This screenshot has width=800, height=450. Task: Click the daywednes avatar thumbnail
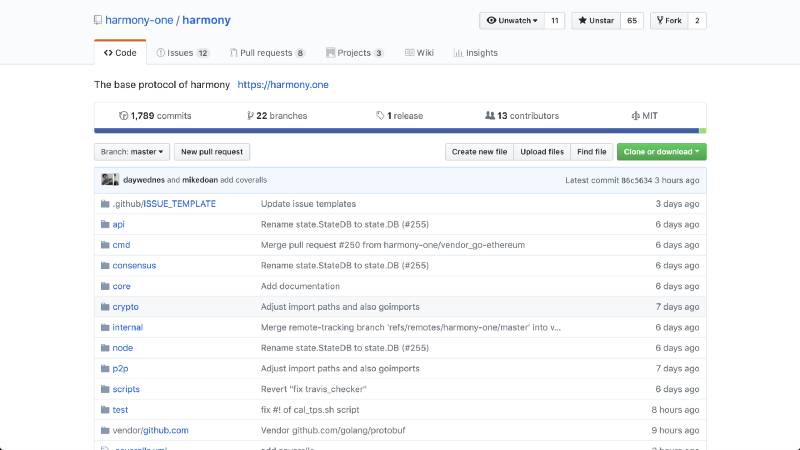[x=105, y=180]
